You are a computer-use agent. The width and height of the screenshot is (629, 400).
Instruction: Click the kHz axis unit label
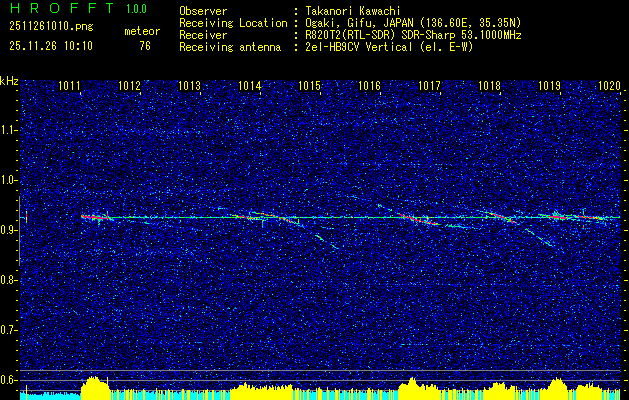click(9, 81)
